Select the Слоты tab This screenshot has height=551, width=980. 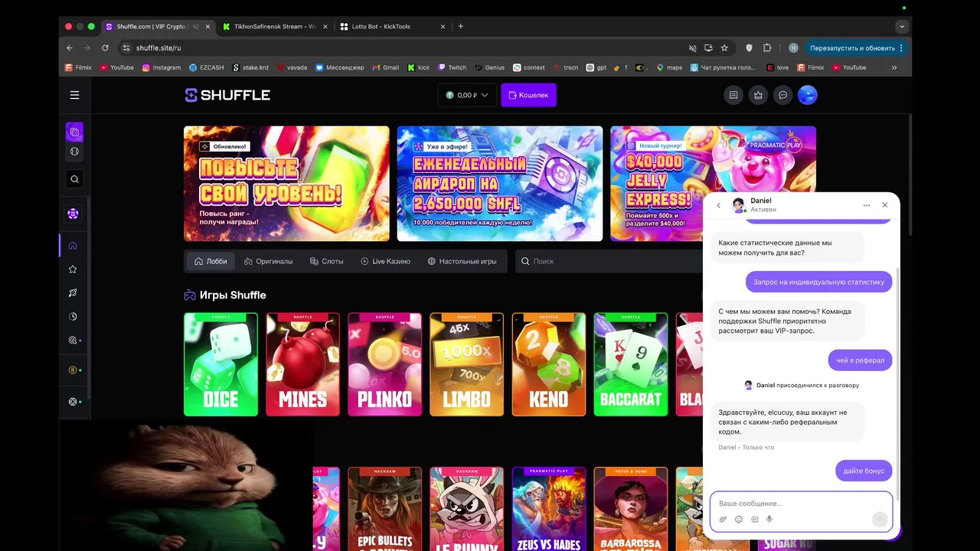326,261
